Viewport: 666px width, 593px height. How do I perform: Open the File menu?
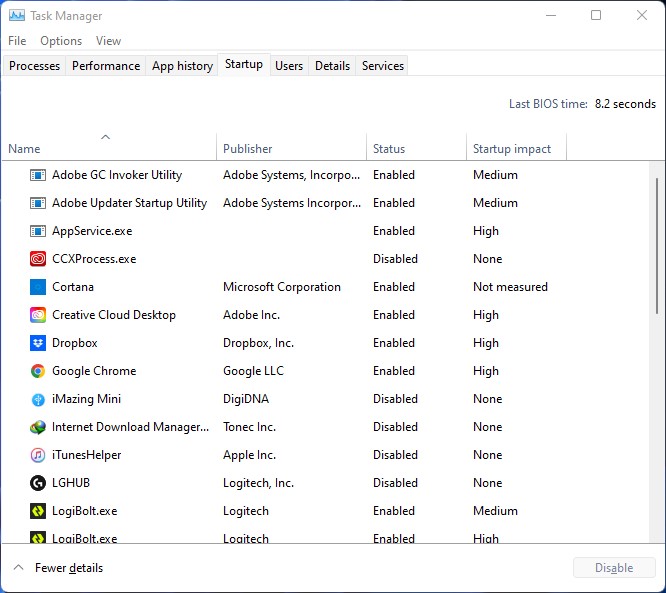tap(17, 41)
